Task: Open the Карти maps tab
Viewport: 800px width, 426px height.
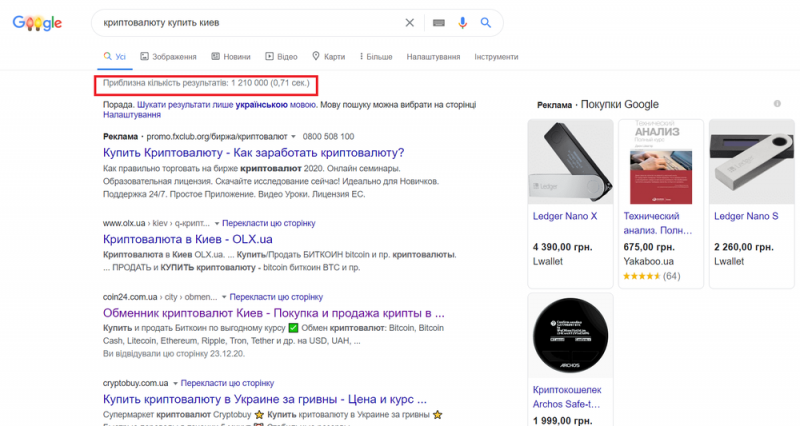Action: pos(329,57)
